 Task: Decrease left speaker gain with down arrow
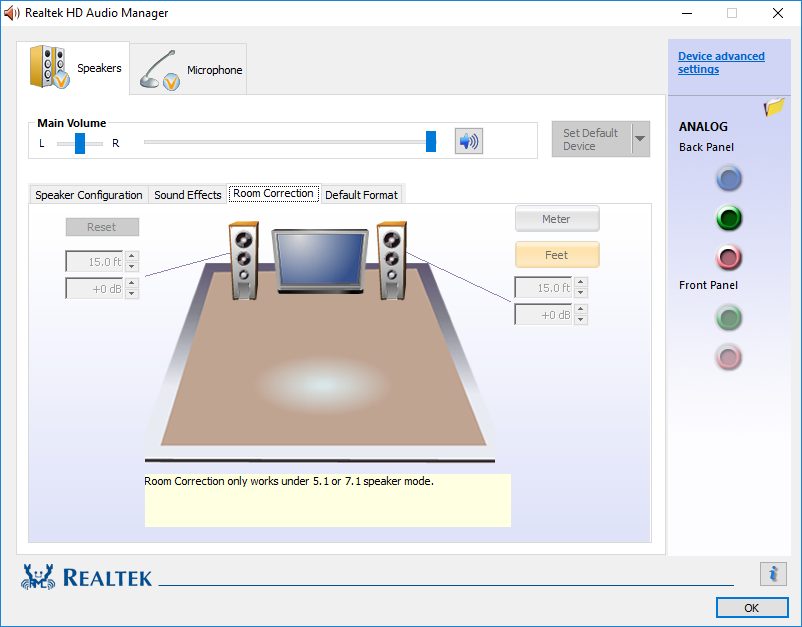pyautogui.click(x=132, y=294)
